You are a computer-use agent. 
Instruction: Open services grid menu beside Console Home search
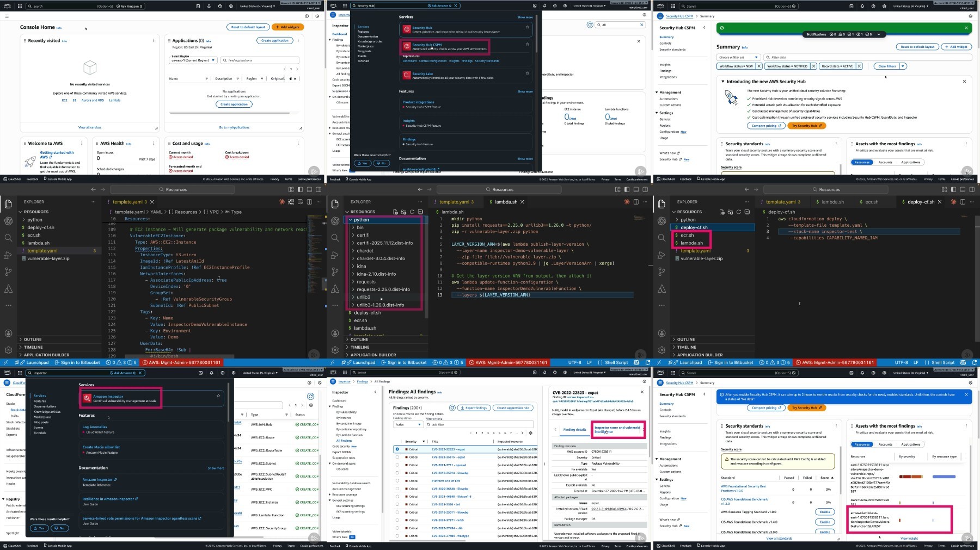click(20, 6)
